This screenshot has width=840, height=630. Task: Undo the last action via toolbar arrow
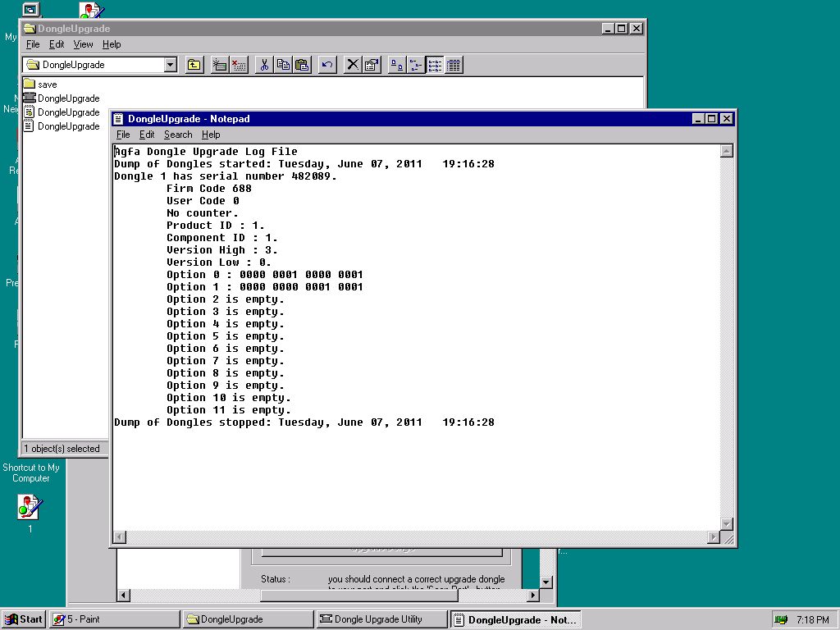click(326, 65)
